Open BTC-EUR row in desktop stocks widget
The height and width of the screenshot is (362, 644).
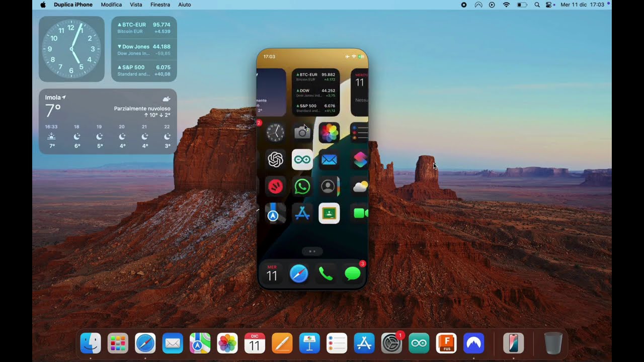pyautogui.click(x=144, y=28)
